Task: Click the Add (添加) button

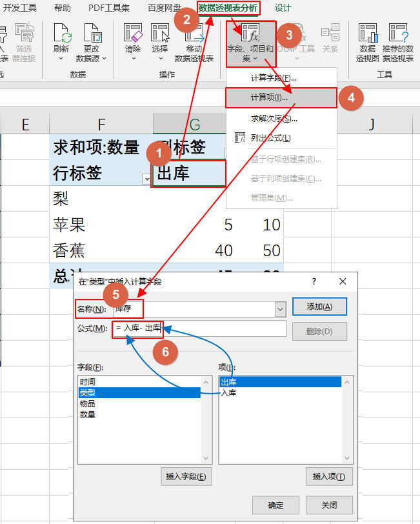Action: [319, 307]
